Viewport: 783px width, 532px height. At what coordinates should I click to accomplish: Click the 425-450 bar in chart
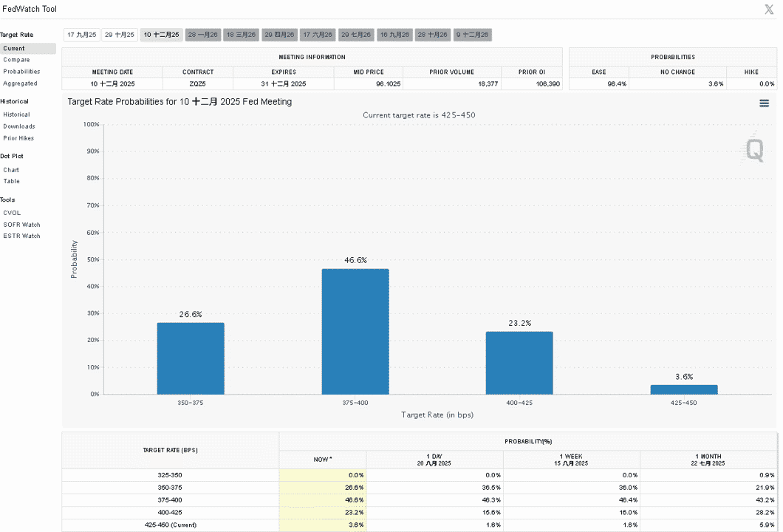pyautogui.click(x=683, y=389)
